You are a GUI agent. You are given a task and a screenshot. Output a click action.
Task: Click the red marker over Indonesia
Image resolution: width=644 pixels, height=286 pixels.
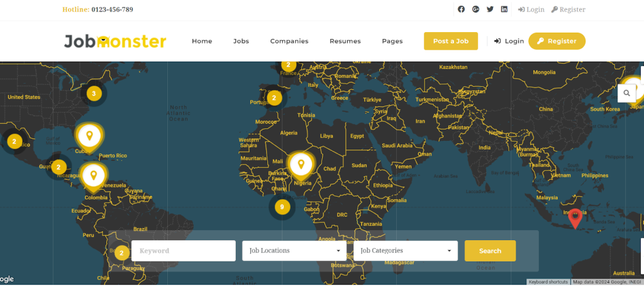(x=575, y=218)
